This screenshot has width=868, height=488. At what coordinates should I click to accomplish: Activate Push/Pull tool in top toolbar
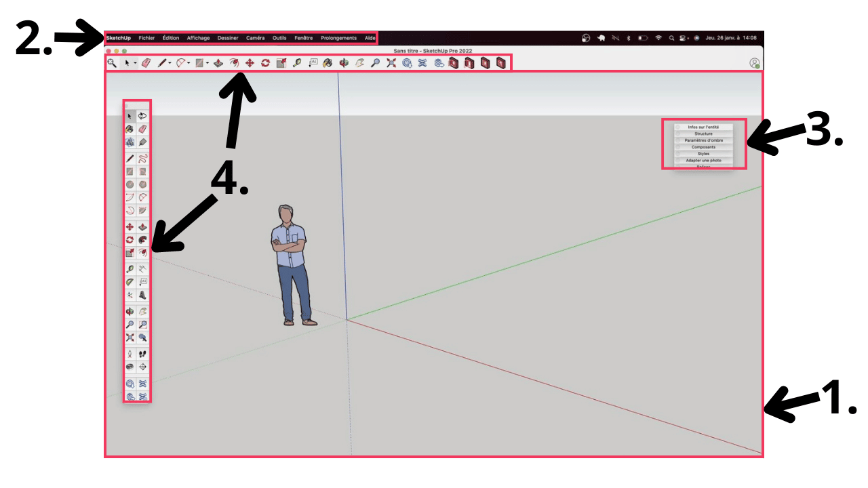click(218, 63)
